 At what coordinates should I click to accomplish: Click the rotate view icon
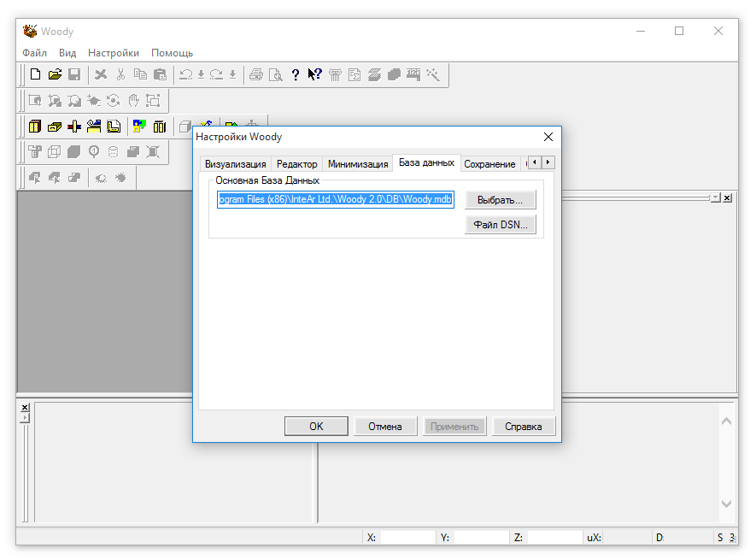[114, 100]
